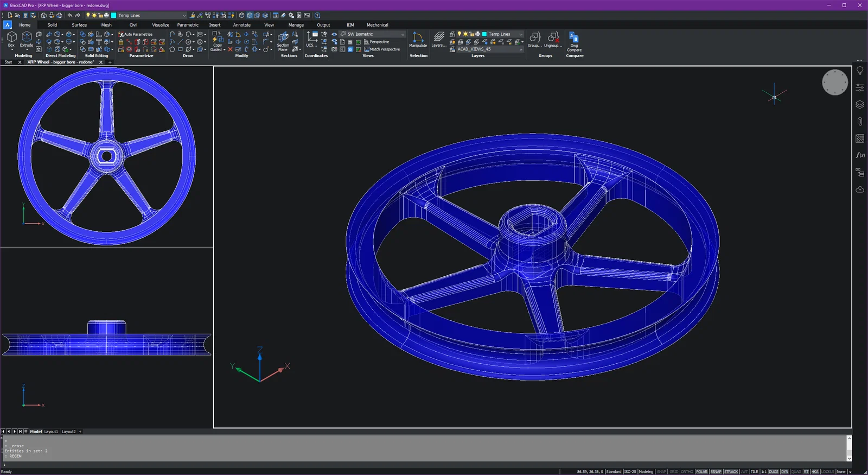Open the Layout1 tab

(x=51, y=432)
